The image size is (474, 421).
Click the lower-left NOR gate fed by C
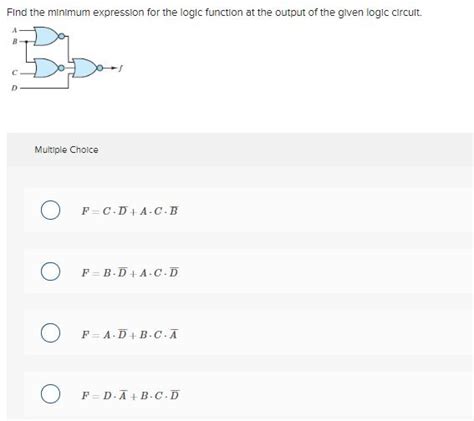46,68
